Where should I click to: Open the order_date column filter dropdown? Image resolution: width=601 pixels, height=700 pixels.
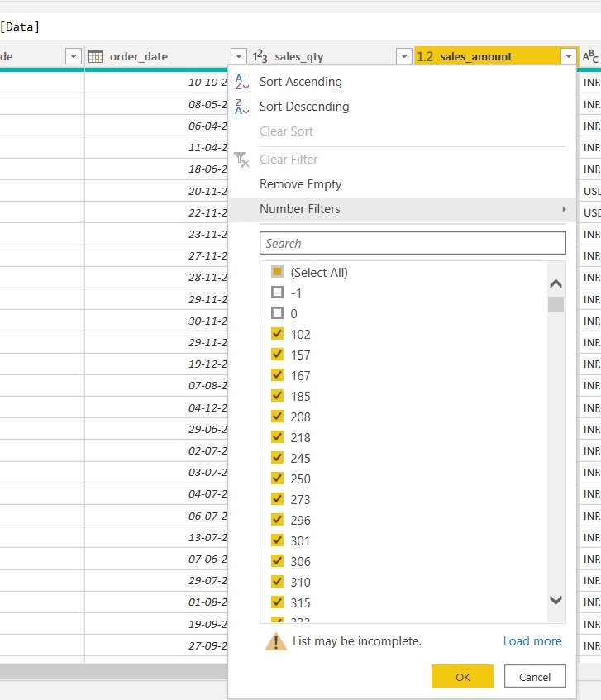pyautogui.click(x=239, y=56)
